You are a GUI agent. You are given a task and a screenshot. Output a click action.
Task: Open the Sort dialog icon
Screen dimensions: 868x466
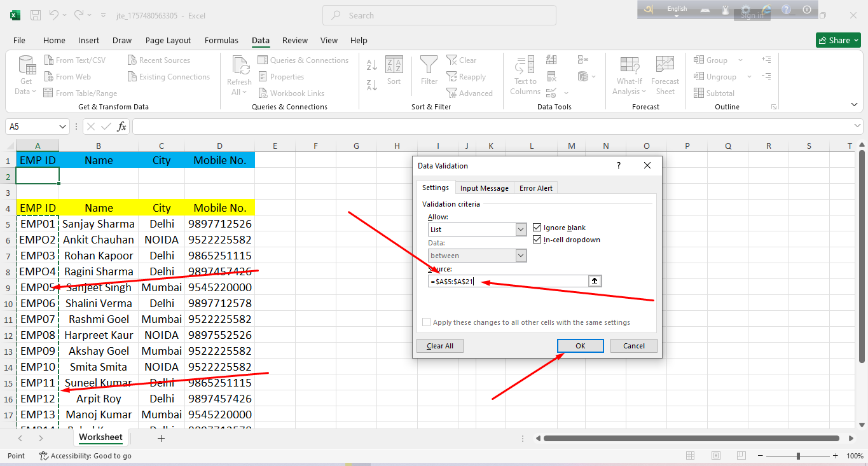pos(394,71)
